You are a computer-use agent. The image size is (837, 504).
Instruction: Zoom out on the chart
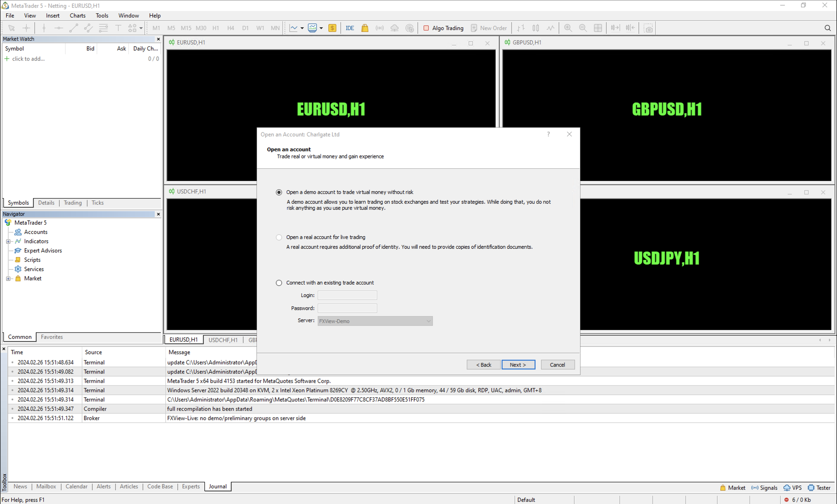click(583, 28)
